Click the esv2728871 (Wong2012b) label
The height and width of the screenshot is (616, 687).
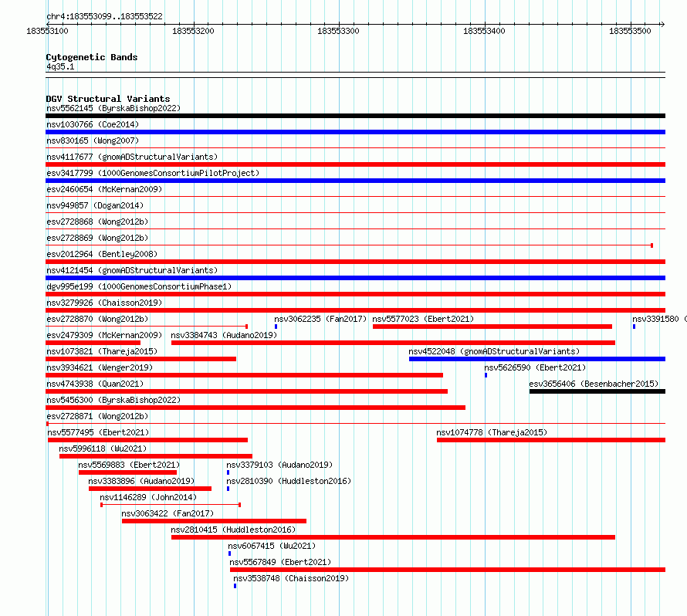pos(97,416)
